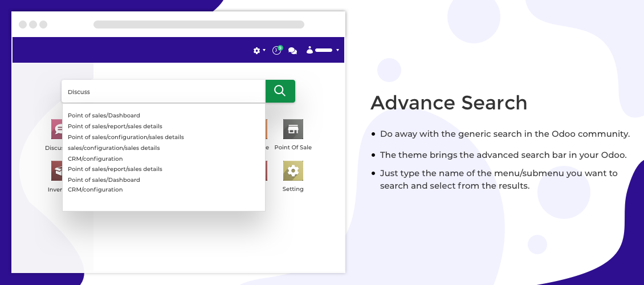The image size is (644, 285).
Task: Choose Point of sales/Dashboard result above last CRM/configuration
Action: coord(104,180)
